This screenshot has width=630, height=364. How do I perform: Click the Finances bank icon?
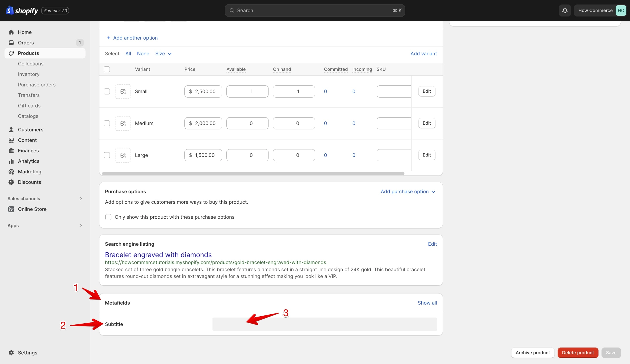coord(11,151)
